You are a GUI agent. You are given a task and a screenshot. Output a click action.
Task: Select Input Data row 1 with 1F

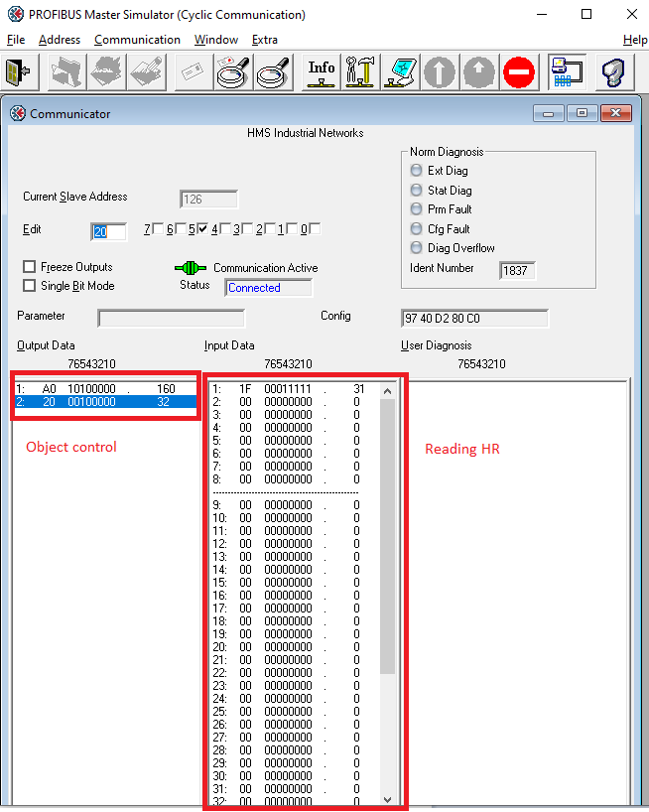[294, 388]
